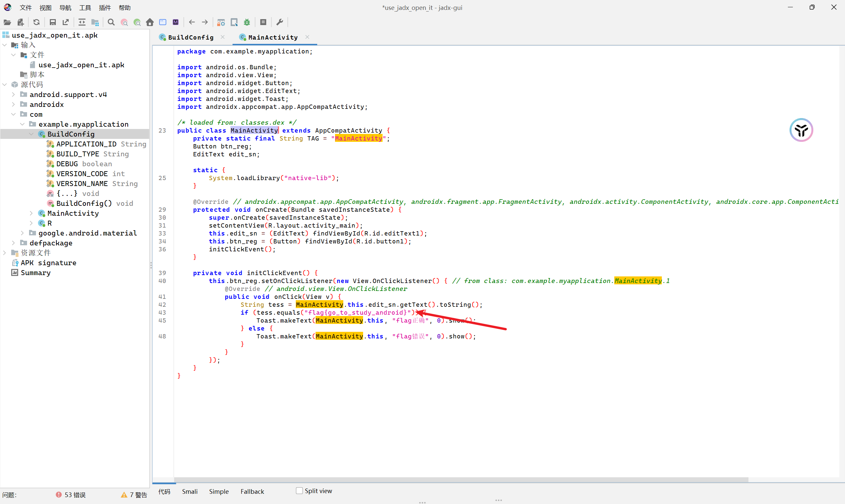Screen dimensions: 845x504
Task: Click the green debugger bug icon
Action: point(247,22)
